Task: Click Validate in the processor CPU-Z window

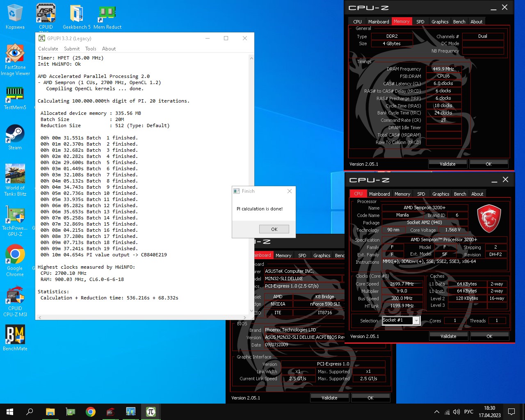Action: click(448, 336)
